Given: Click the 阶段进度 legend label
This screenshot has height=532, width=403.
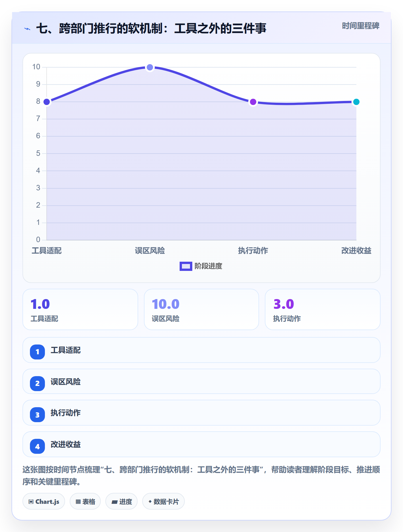Looking at the screenshot, I should (208, 266).
